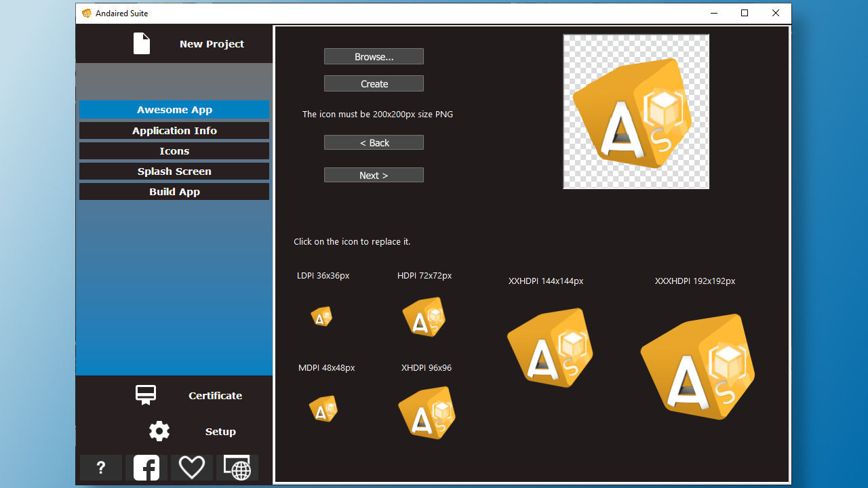Replace the XHDPI 96x96 icon
Viewport: 868px width, 488px height.
(x=427, y=413)
